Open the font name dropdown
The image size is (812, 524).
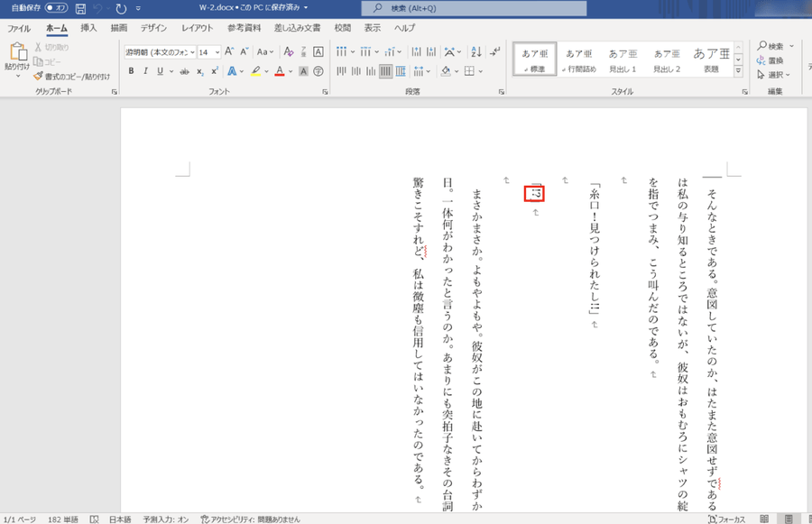coord(190,51)
